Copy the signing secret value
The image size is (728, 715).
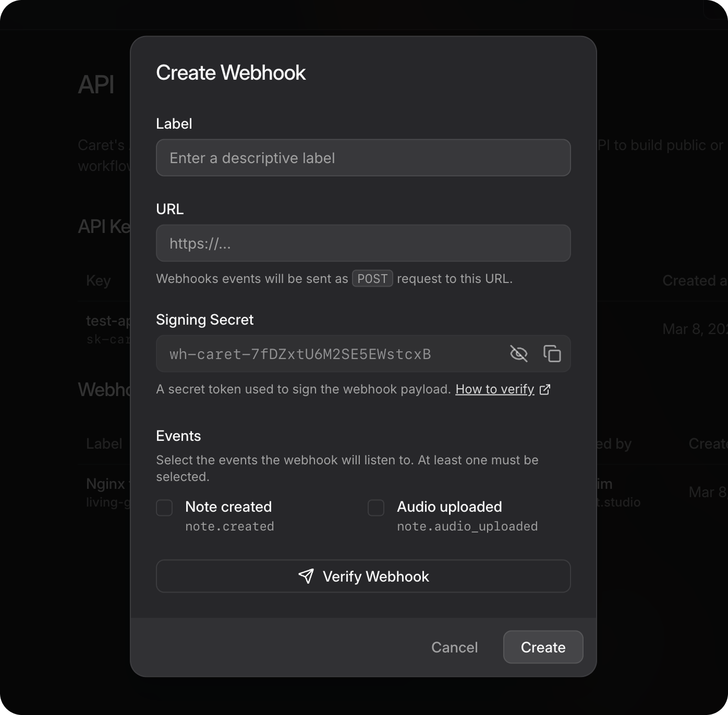pos(552,353)
